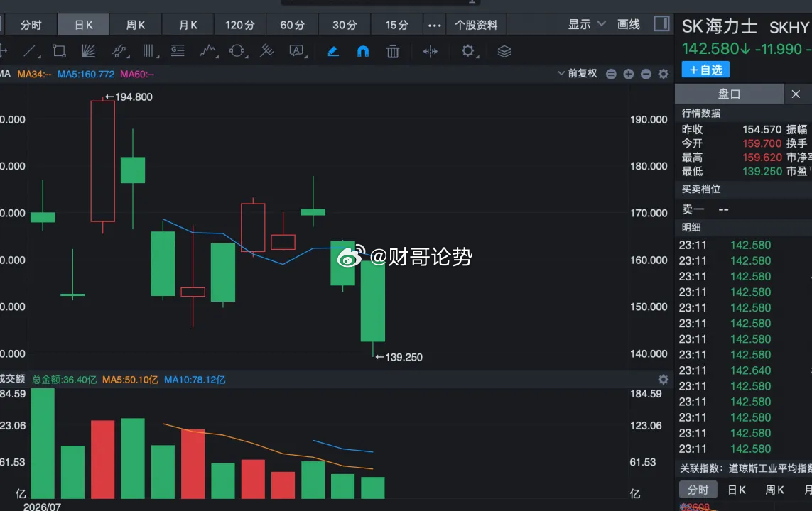
Task: Select the parallel channel drawing tool
Action: 119,50
